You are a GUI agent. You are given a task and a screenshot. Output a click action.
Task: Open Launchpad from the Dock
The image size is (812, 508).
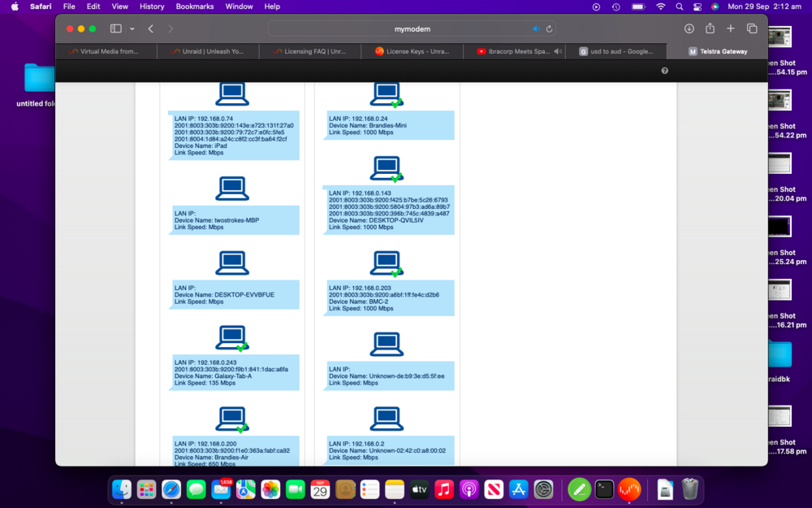[x=146, y=488]
